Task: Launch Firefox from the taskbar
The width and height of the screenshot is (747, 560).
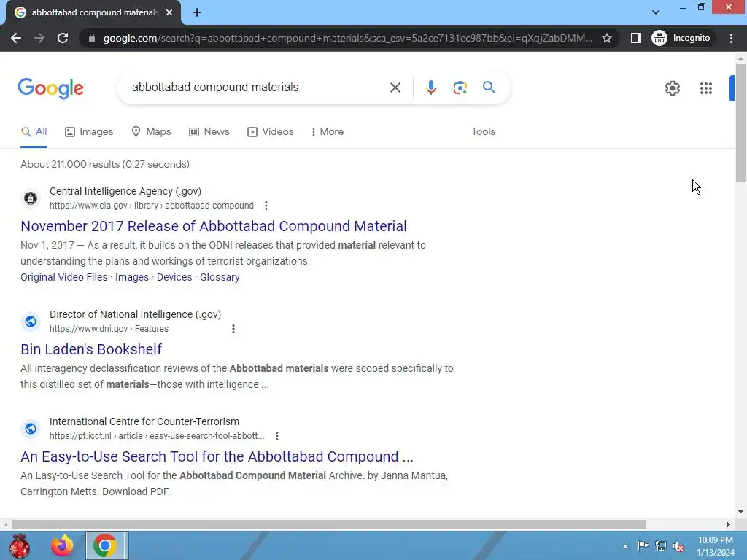Action: 62,545
